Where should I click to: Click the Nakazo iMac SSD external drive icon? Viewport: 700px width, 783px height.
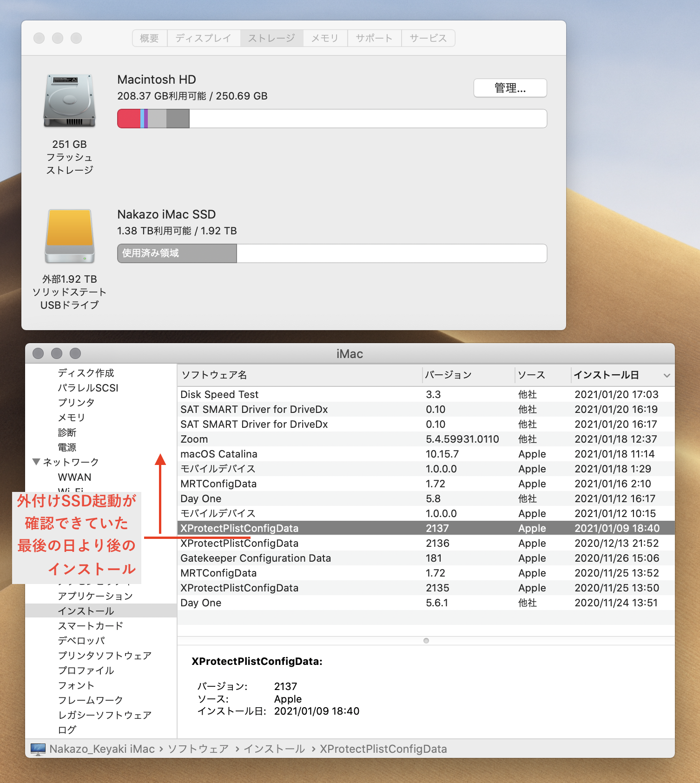70,236
